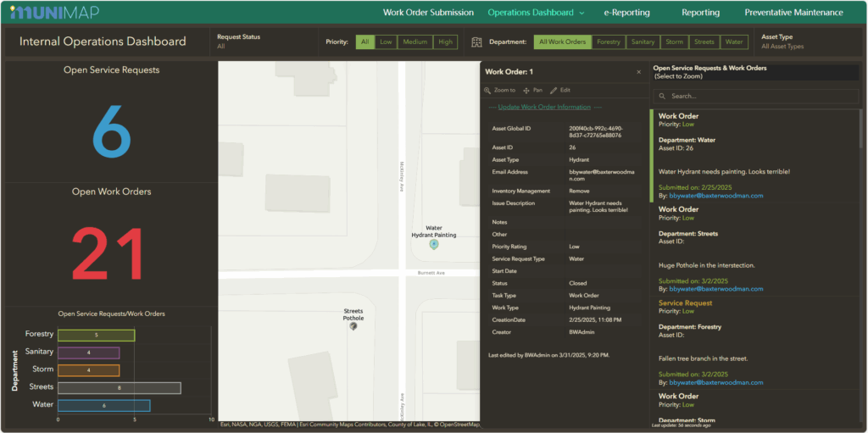Image resolution: width=868 pixels, height=433 pixels.
Task: Expand the Operations Dashboard menu chevron
Action: (581, 13)
